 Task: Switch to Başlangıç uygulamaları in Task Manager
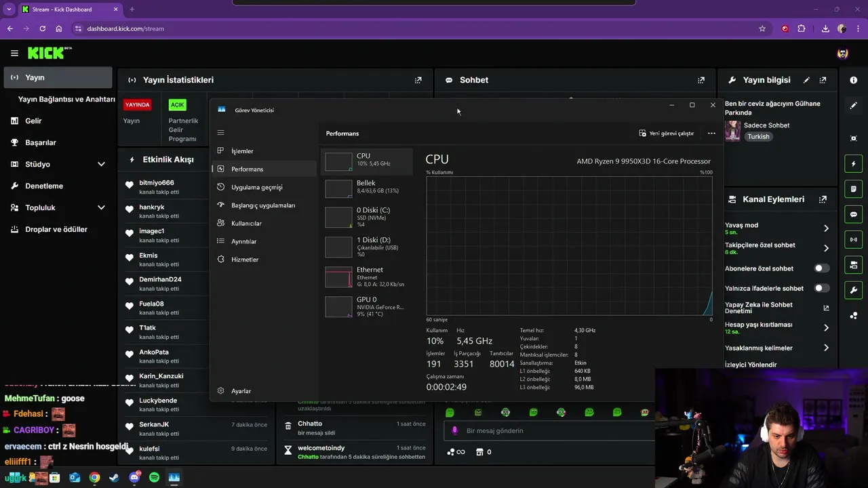(x=263, y=205)
